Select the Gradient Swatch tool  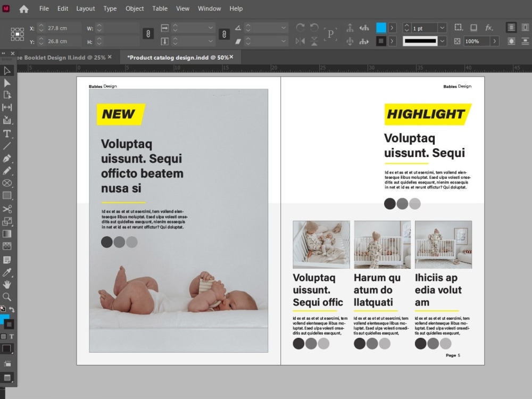[x=7, y=234]
